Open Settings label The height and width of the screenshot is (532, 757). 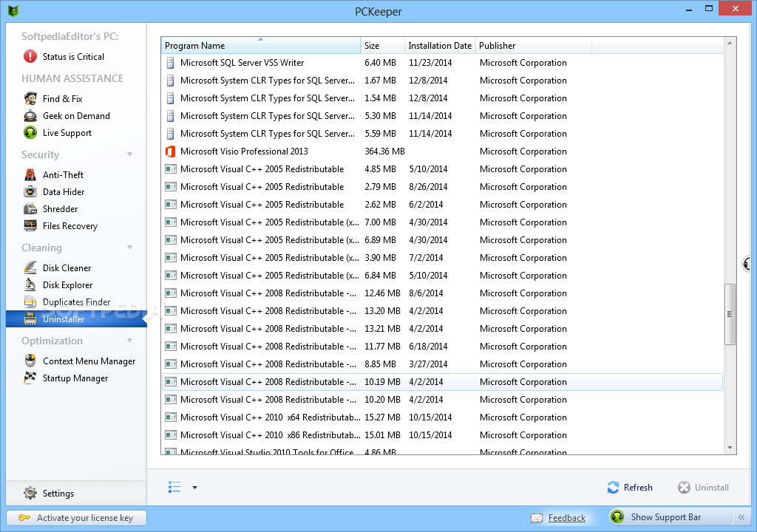coord(58,494)
